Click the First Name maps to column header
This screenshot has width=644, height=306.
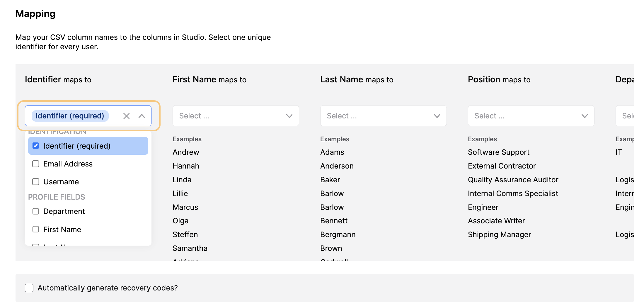pos(209,79)
